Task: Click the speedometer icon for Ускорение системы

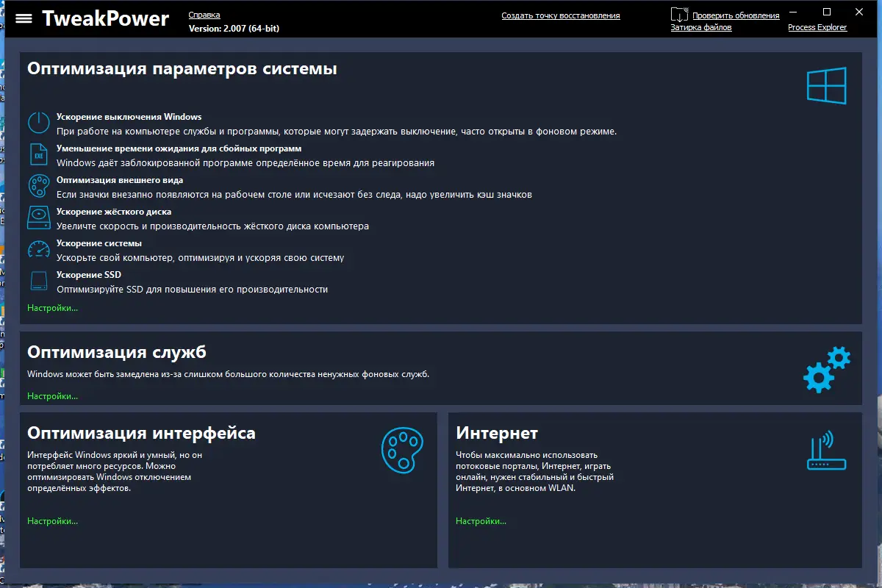Action: [38, 249]
